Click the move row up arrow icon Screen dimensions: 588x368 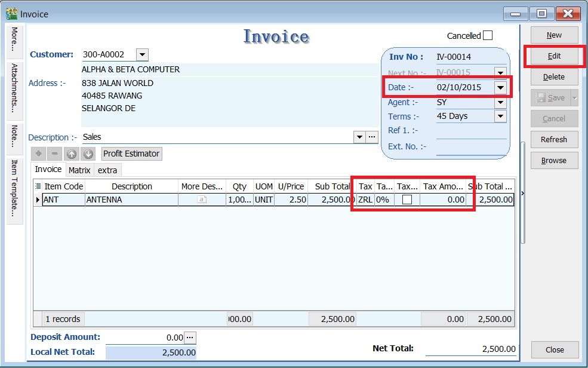pos(72,154)
